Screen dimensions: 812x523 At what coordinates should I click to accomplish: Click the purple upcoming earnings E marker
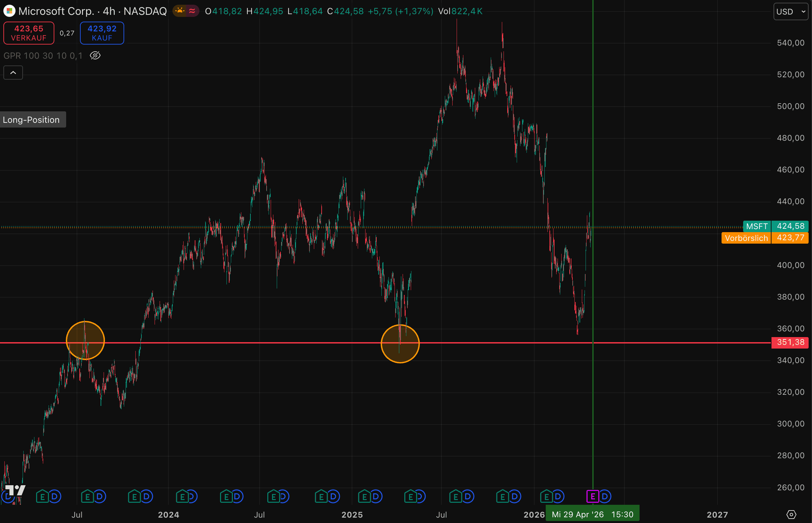click(593, 496)
